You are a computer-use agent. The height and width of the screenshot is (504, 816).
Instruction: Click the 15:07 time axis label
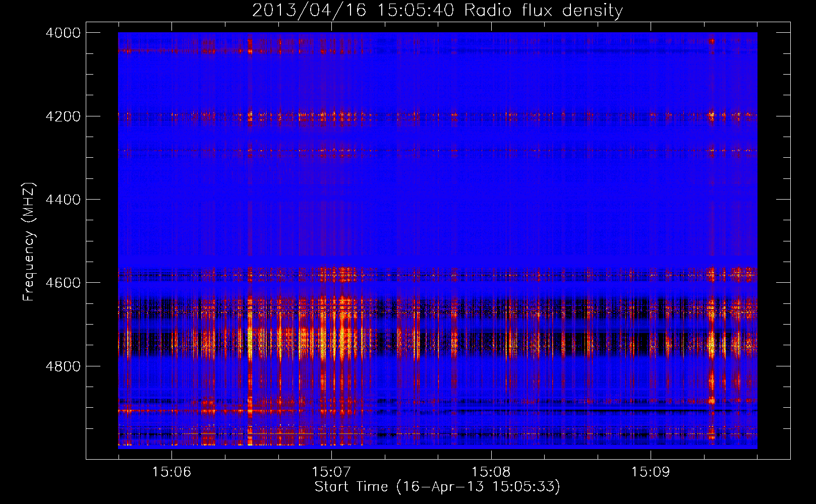(331, 472)
